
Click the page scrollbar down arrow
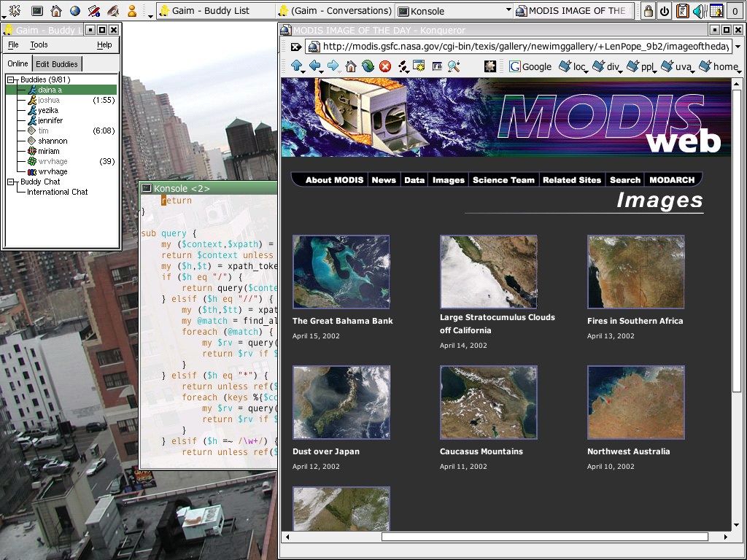pyautogui.click(x=737, y=525)
